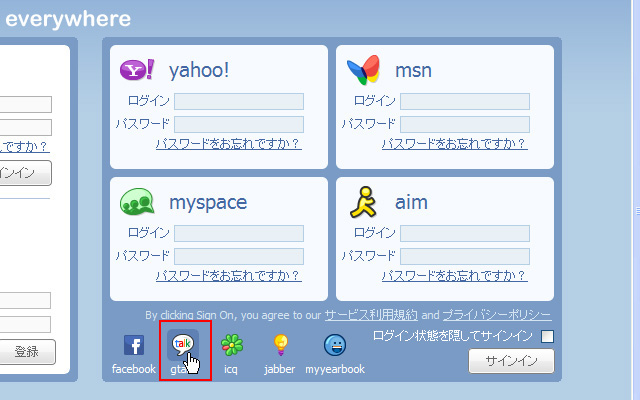Click the msn heading text
Screen dimensions: 640x400
[413, 71]
